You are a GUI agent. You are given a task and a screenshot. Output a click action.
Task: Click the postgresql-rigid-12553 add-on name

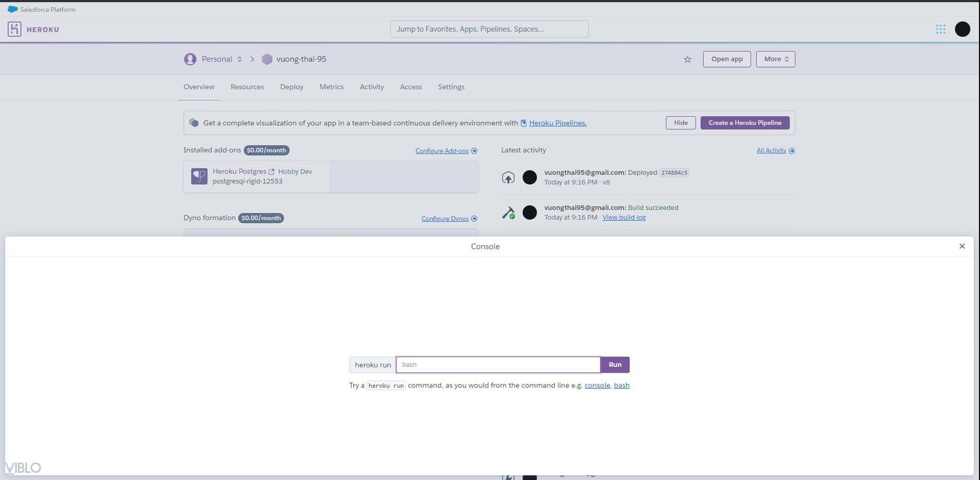point(248,182)
